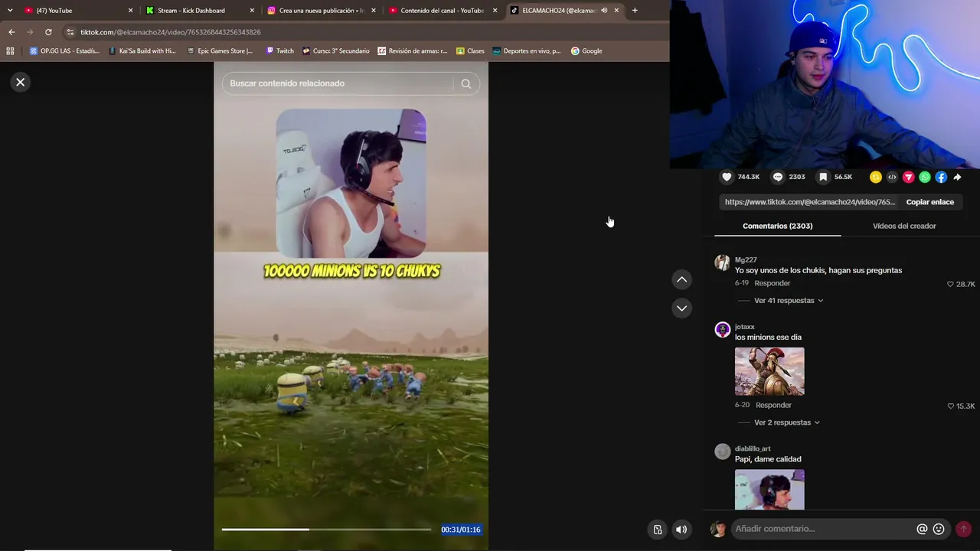Get the embed code icon
Viewport: 980px width, 551px height.
[x=892, y=177]
